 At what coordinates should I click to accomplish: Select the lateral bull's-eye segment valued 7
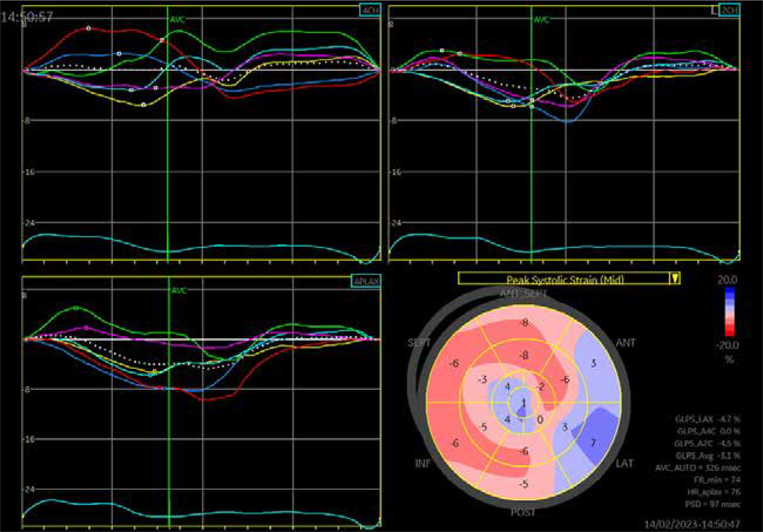tap(593, 443)
